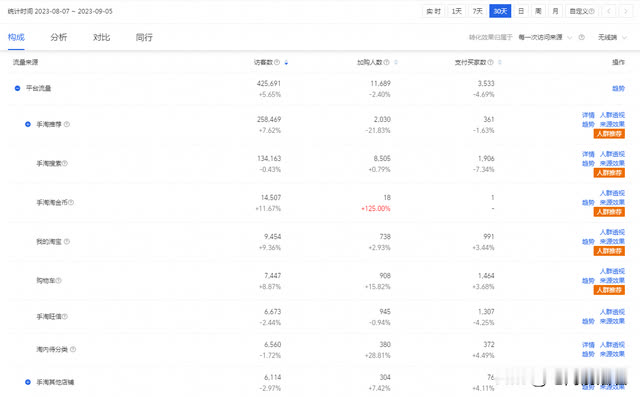The width and height of the screenshot is (640, 397).
Task: Select the 1天 time range
Action: pos(456,11)
